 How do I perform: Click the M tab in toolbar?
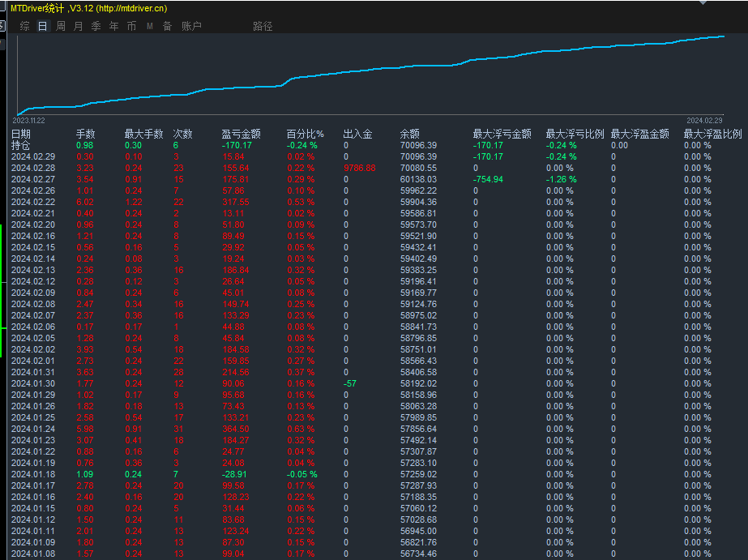click(150, 26)
